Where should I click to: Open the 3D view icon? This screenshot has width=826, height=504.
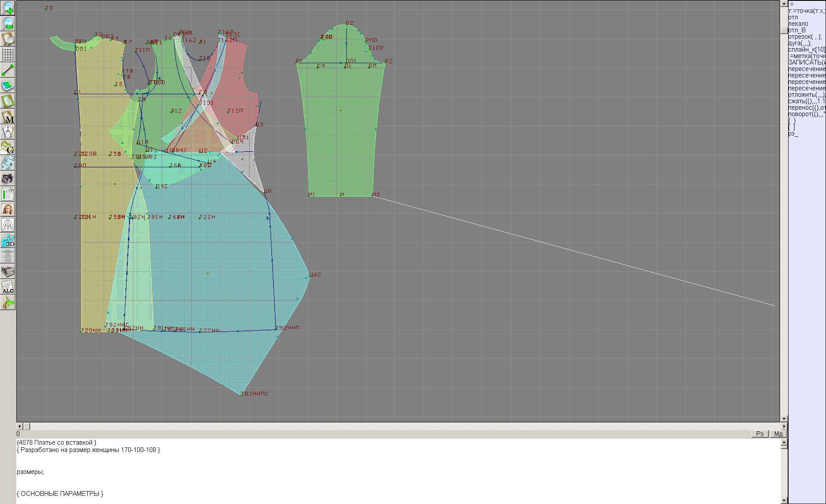coord(8,240)
